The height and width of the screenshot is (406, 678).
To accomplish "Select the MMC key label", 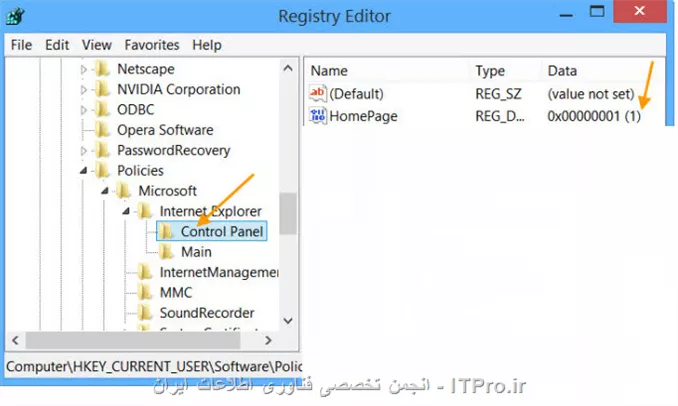I will pos(176,292).
